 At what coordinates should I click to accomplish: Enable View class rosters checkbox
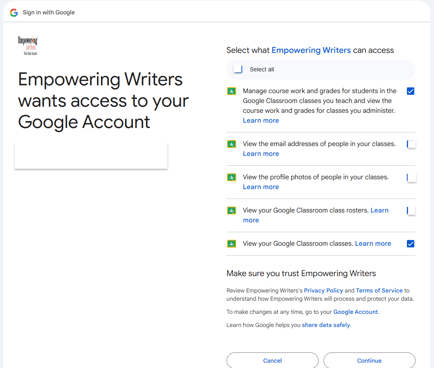pyautogui.click(x=411, y=211)
